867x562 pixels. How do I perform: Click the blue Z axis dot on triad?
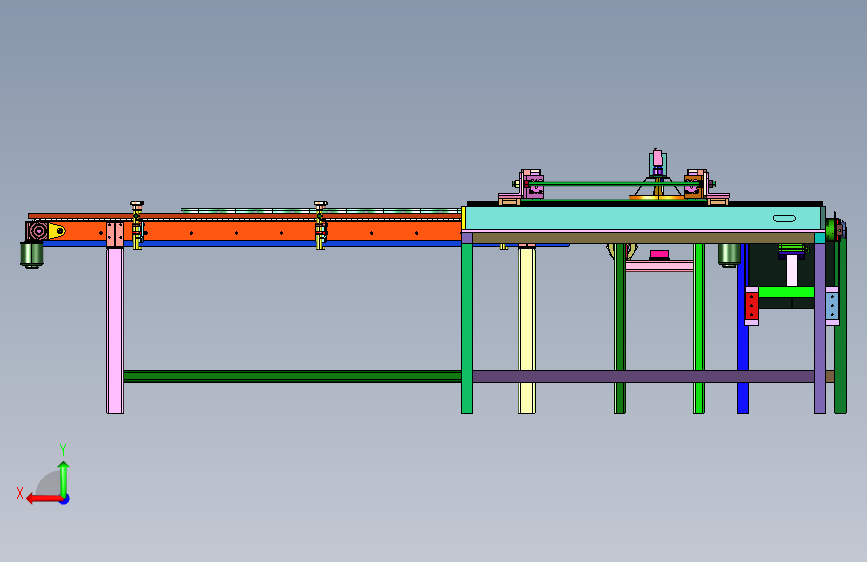[65, 499]
